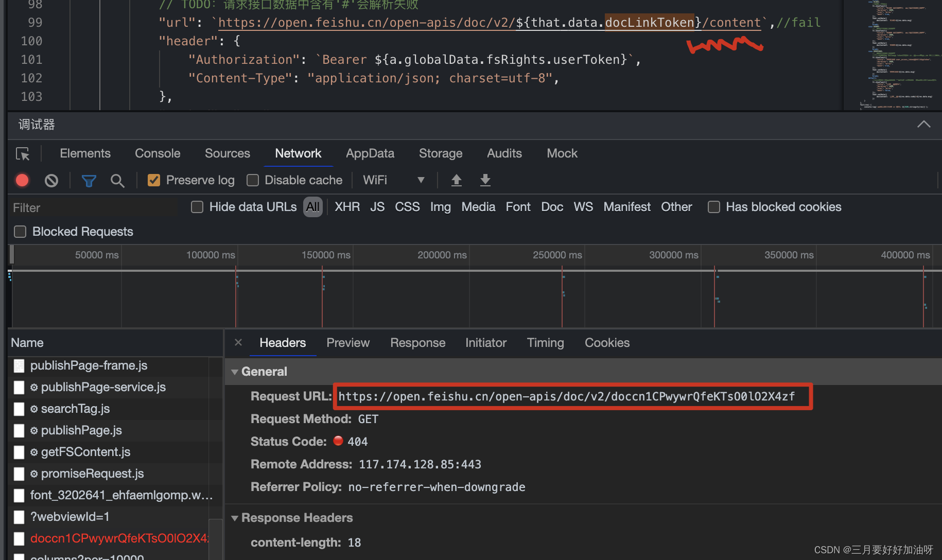Click the feishu URL link on line 99

click(490, 23)
